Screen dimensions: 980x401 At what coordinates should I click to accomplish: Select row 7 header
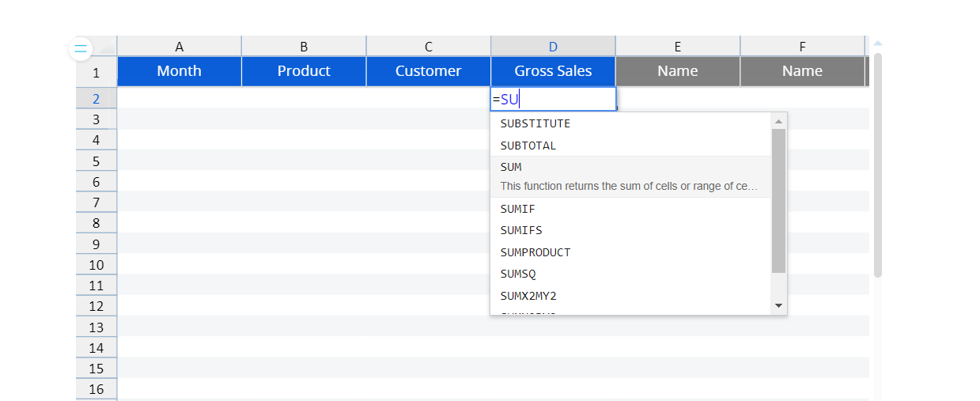click(96, 202)
